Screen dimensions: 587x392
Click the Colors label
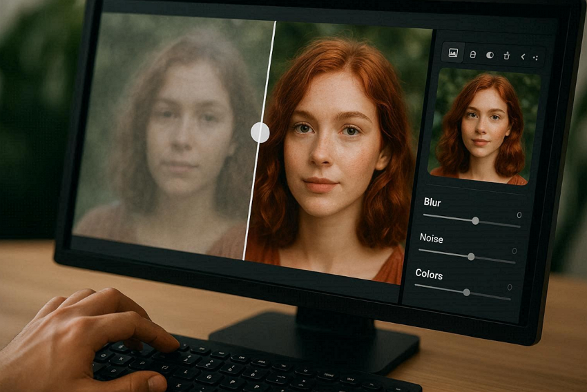point(429,274)
